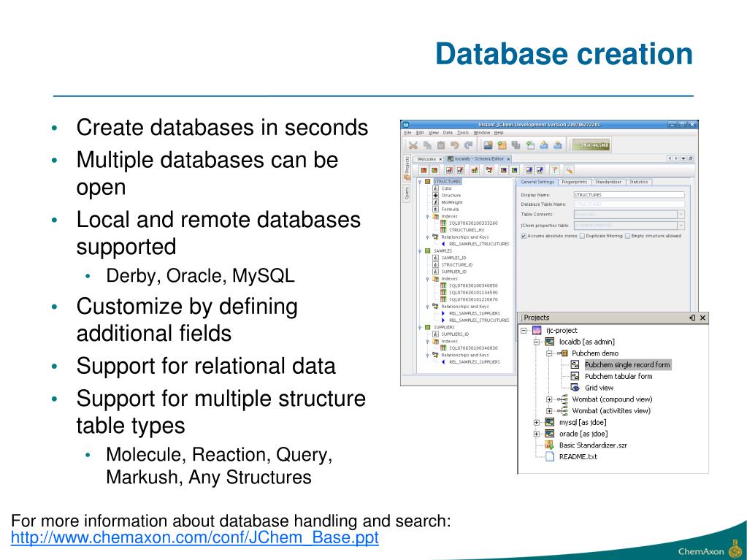Open the View menu

434,133
